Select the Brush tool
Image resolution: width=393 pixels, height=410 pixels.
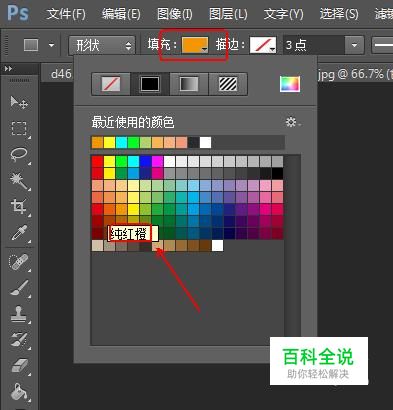click(x=19, y=288)
